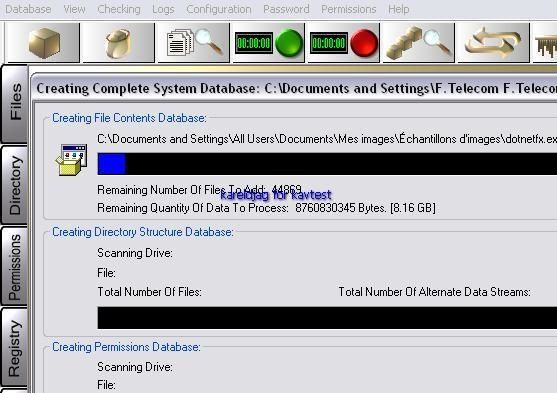Image resolution: width=557 pixels, height=393 pixels.
Task: Click the gold sack toolbar icon
Action: coord(118,43)
